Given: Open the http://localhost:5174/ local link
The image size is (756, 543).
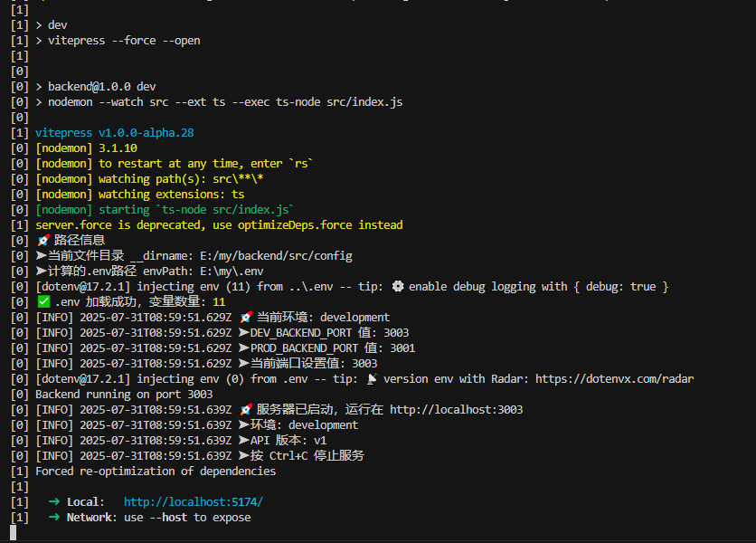Looking at the screenshot, I should click(x=193, y=501).
